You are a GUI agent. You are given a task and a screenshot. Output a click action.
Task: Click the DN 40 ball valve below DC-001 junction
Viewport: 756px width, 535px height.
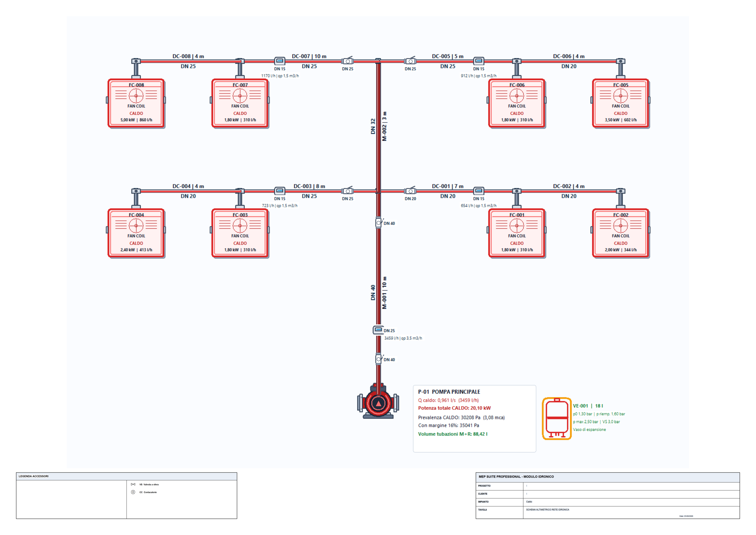click(379, 223)
